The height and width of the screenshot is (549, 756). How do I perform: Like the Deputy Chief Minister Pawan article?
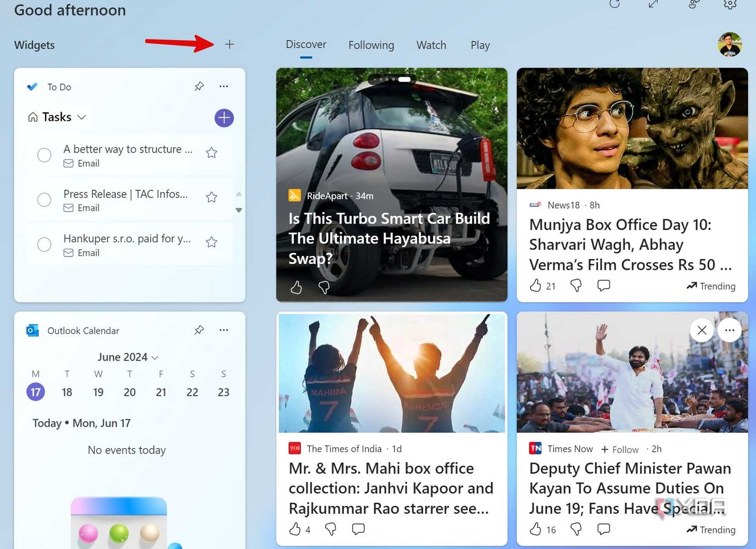point(535,529)
